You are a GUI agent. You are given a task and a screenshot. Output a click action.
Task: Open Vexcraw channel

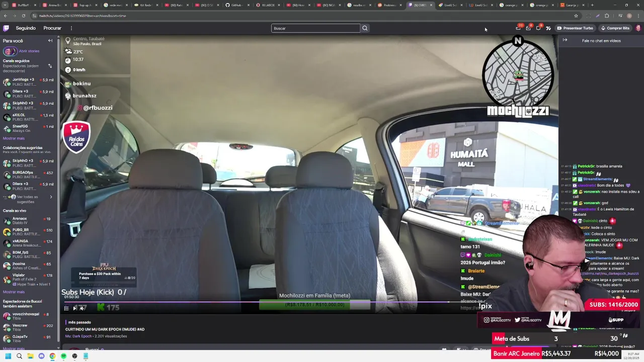pyautogui.click(x=28, y=327)
